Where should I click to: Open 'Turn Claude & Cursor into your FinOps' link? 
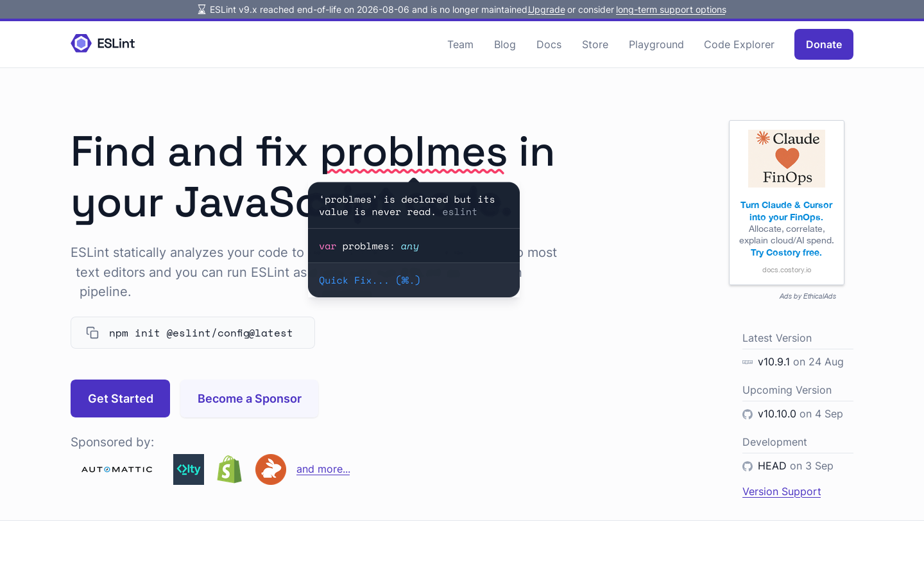pos(787,211)
